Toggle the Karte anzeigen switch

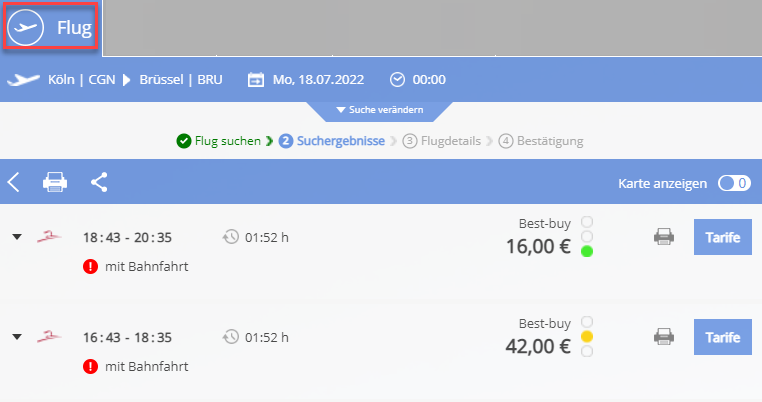pyautogui.click(x=734, y=183)
